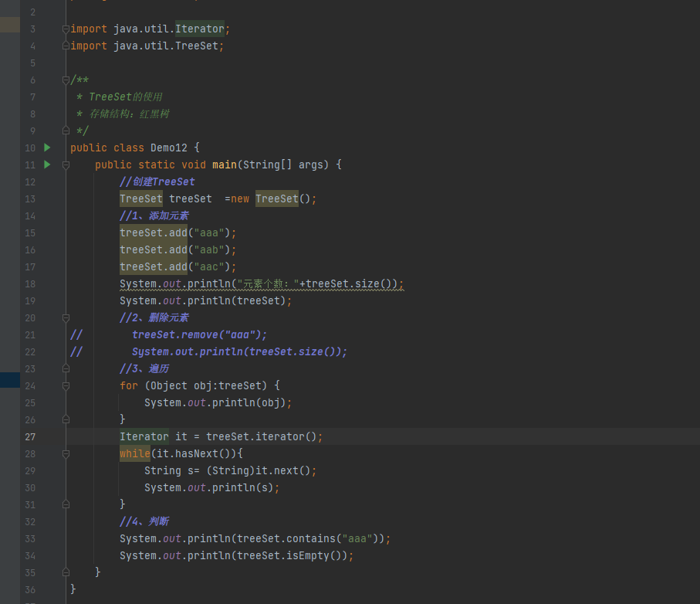Click '(String)it.next()' cast on line 29
This screenshot has width=700, height=604.
pos(258,470)
